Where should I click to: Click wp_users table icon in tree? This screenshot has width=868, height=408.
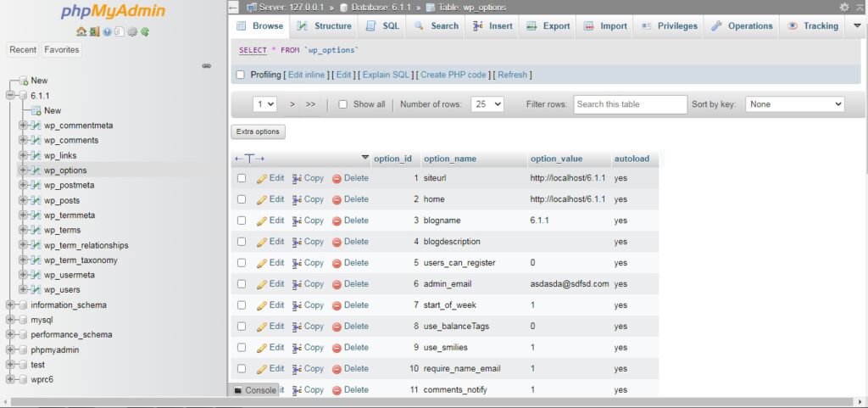pos(36,290)
